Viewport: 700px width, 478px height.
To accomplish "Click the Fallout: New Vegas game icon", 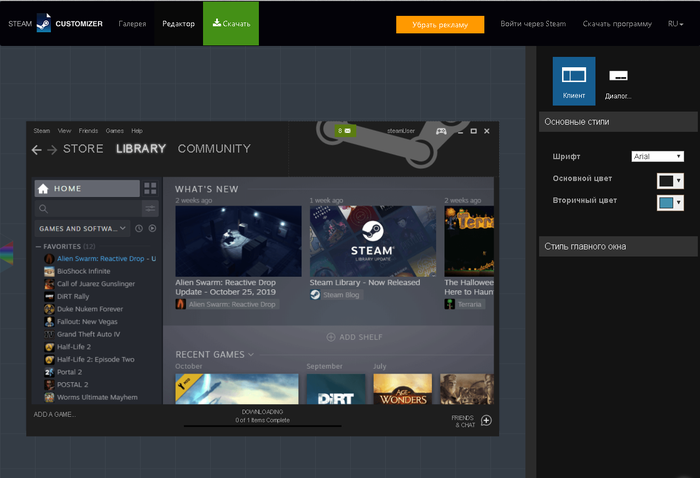I will tap(49, 322).
